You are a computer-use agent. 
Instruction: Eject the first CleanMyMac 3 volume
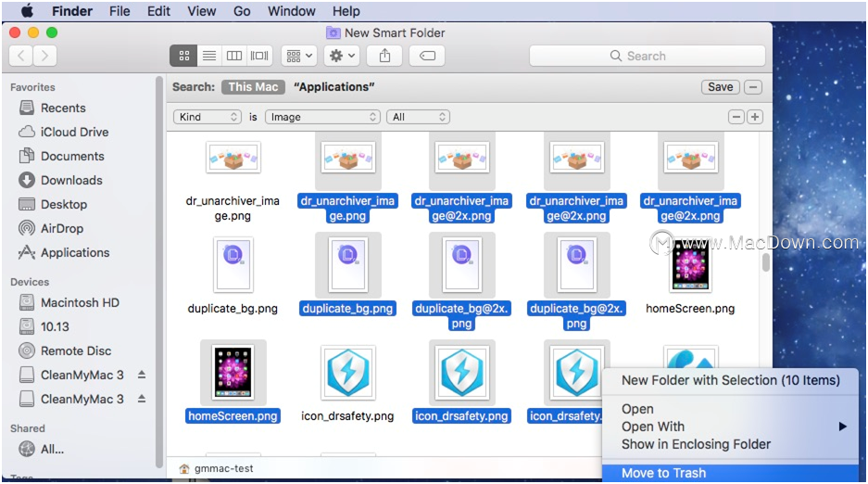pyautogui.click(x=142, y=375)
